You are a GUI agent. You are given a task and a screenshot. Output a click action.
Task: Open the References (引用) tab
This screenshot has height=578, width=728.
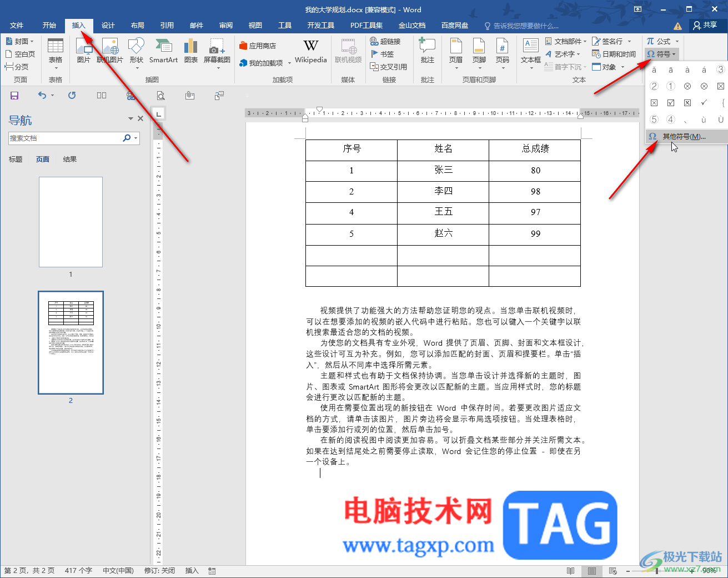click(x=167, y=26)
